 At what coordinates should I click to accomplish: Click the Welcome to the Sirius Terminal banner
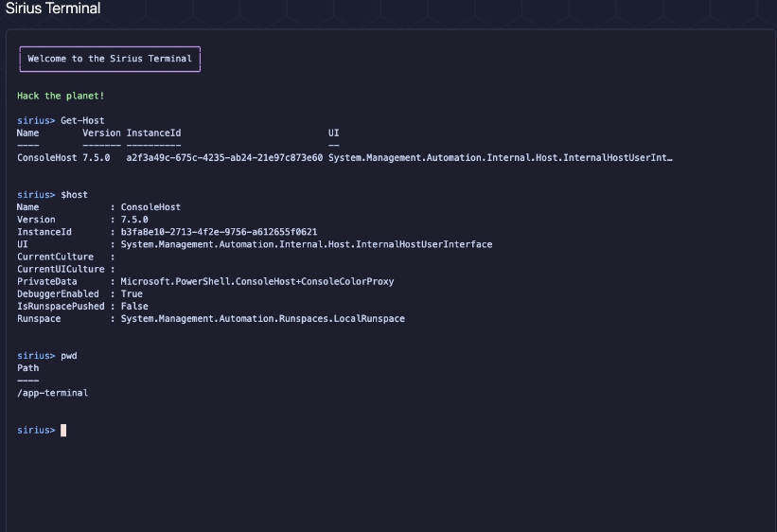pyautogui.click(x=110, y=59)
